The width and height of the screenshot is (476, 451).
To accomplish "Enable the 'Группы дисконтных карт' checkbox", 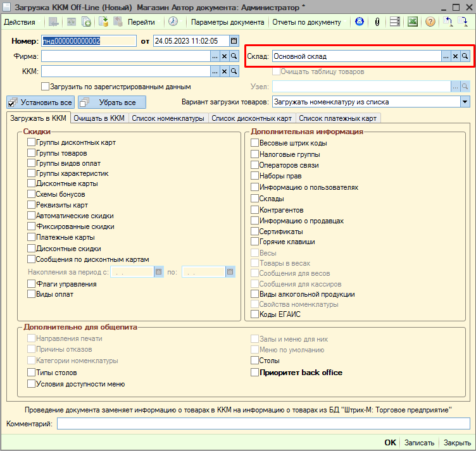I will click(x=31, y=142).
